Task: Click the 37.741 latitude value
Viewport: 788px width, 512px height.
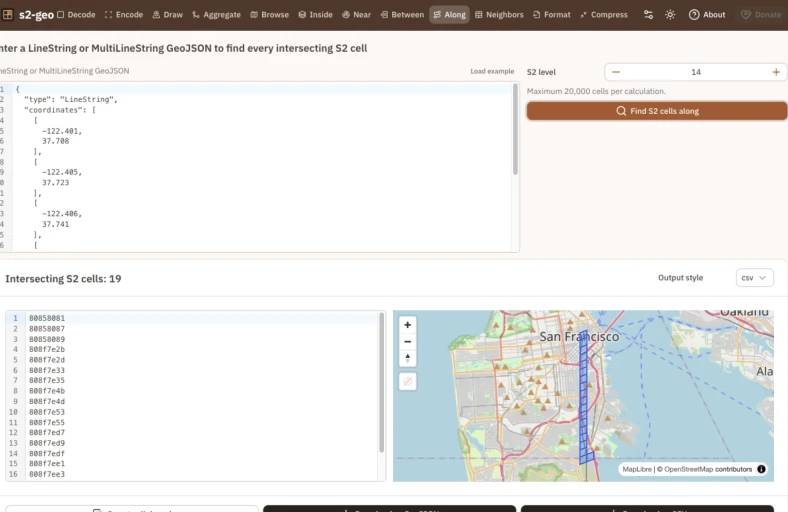Action: [x=56, y=225]
